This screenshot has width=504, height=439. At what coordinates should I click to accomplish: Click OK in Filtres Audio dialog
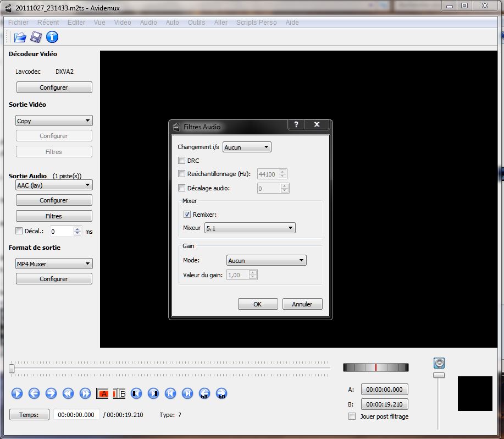[257, 304]
